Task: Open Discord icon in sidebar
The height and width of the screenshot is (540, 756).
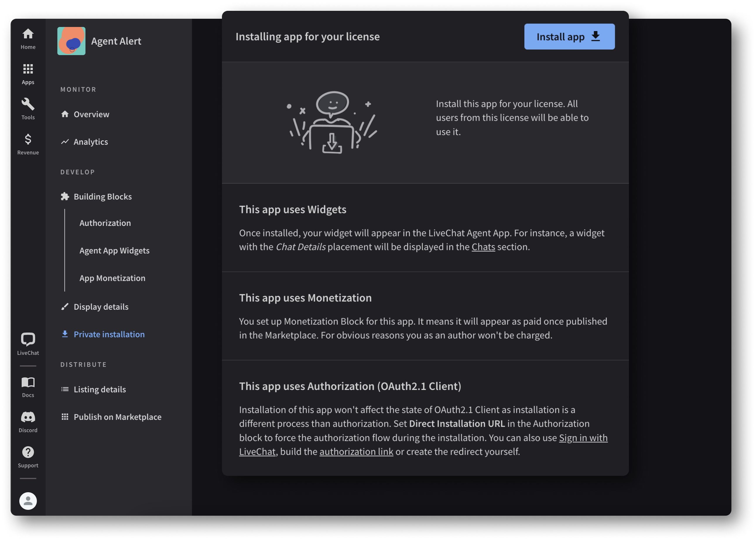Action: pos(28,417)
